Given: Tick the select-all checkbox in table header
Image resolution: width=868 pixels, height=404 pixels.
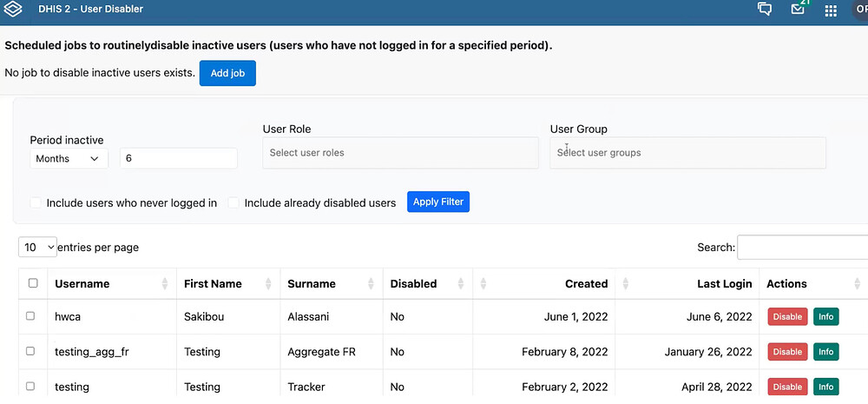Looking at the screenshot, I should click(33, 283).
